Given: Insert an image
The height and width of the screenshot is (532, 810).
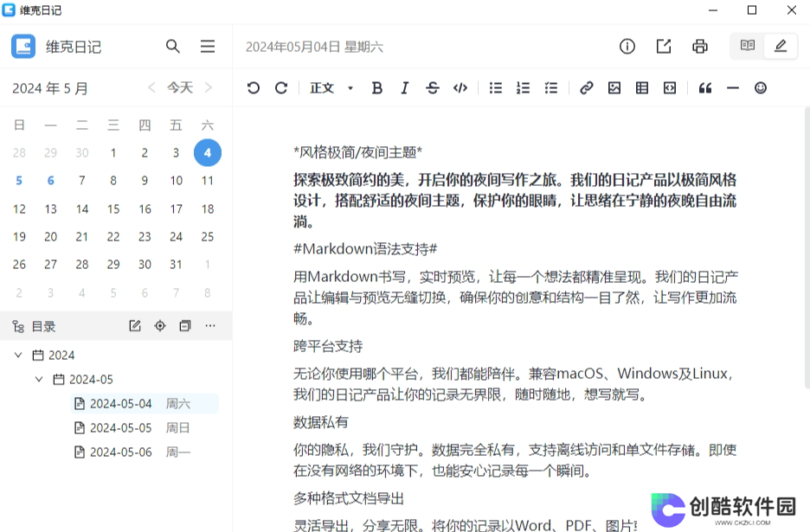Looking at the screenshot, I should 614,88.
